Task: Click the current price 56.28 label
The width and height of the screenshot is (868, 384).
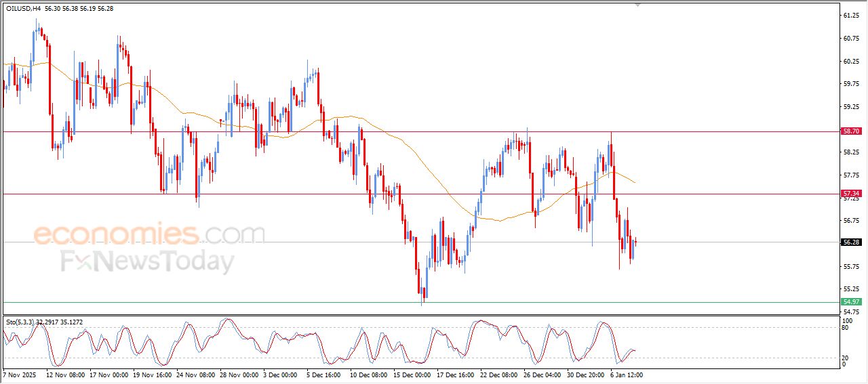Action: coord(851,242)
